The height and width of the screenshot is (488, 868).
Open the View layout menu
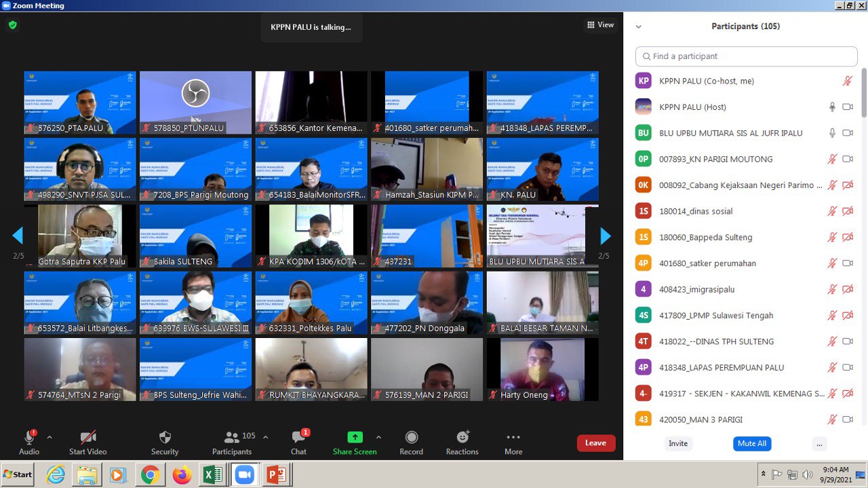pos(600,25)
